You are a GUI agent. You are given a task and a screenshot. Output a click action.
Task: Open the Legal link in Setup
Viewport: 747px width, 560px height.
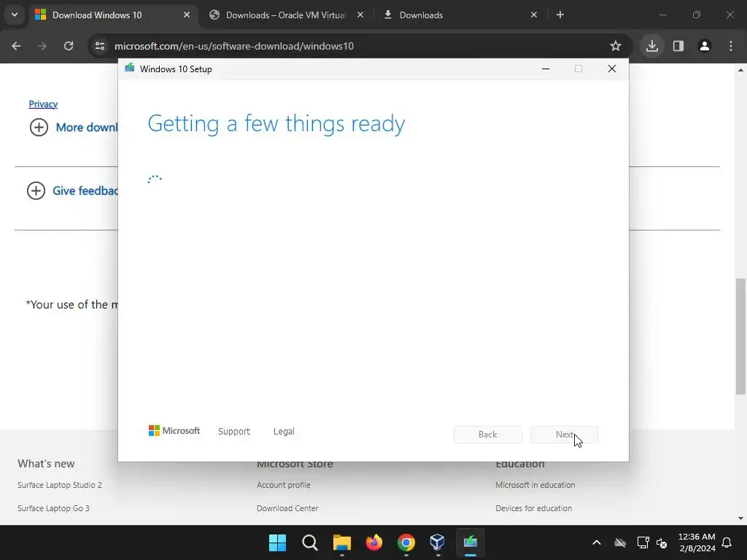point(284,432)
